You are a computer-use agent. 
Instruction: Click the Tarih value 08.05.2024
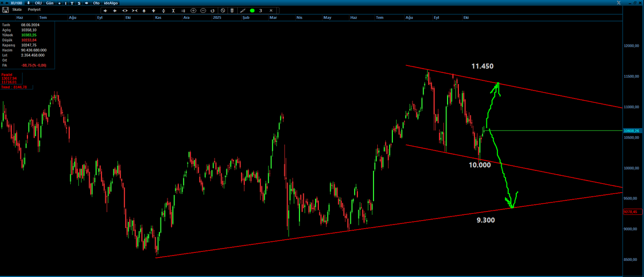coord(31,25)
